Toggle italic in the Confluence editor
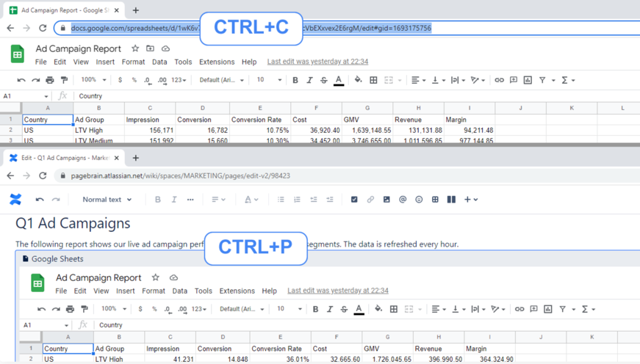The image size is (640, 364). 174,200
